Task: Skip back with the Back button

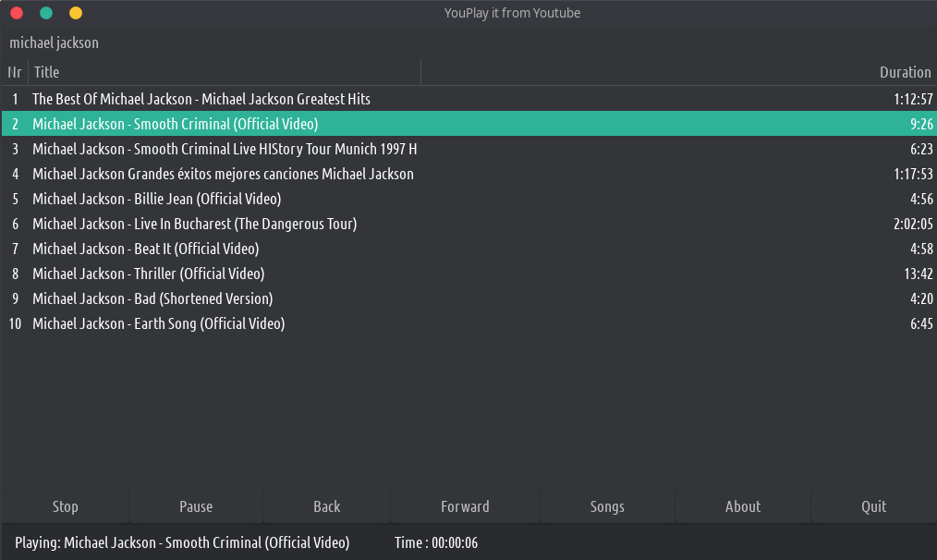Action: point(327,506)
